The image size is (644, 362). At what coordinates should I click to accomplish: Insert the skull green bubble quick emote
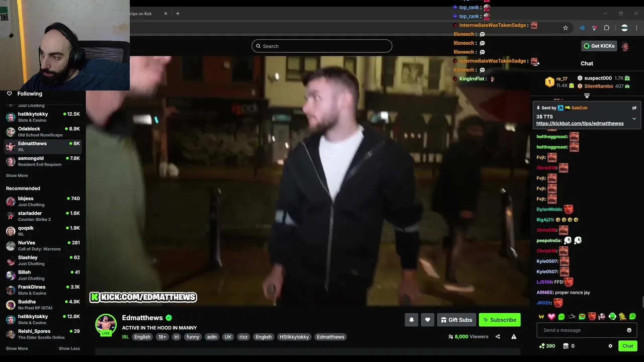coord(561,317)
